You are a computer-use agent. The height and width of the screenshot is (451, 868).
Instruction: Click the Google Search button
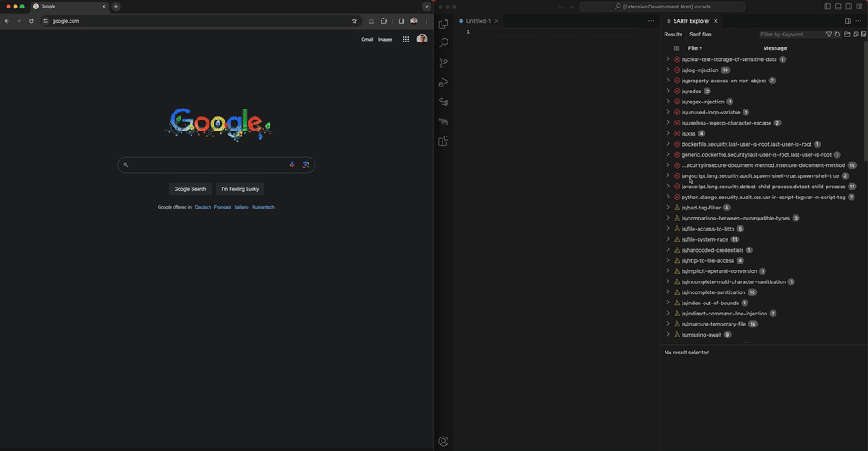point(190,189)
